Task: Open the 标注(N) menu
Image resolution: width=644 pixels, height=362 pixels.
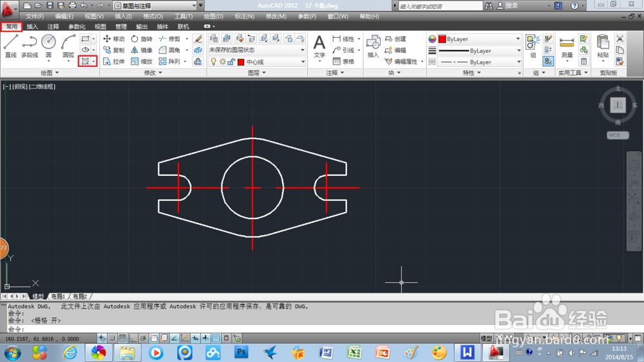Action: [x=244, y=17]
